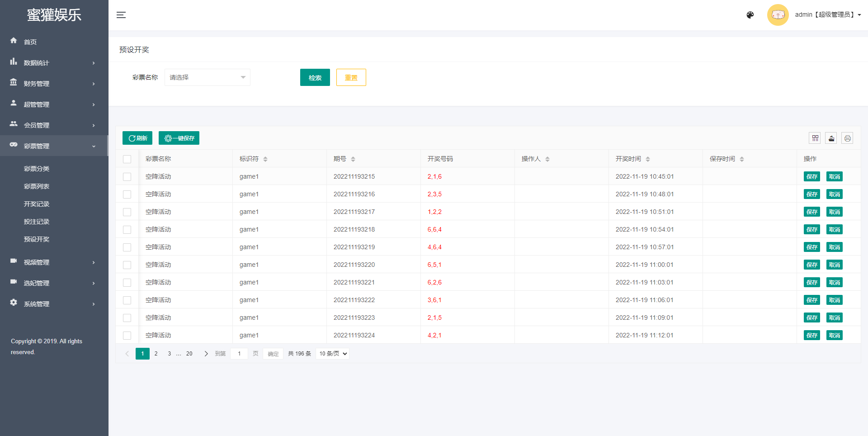Image resolution: width=868 pixels, height=436 pixels.
Task: Click the home icon for 首页
Action: coord(14,41)
